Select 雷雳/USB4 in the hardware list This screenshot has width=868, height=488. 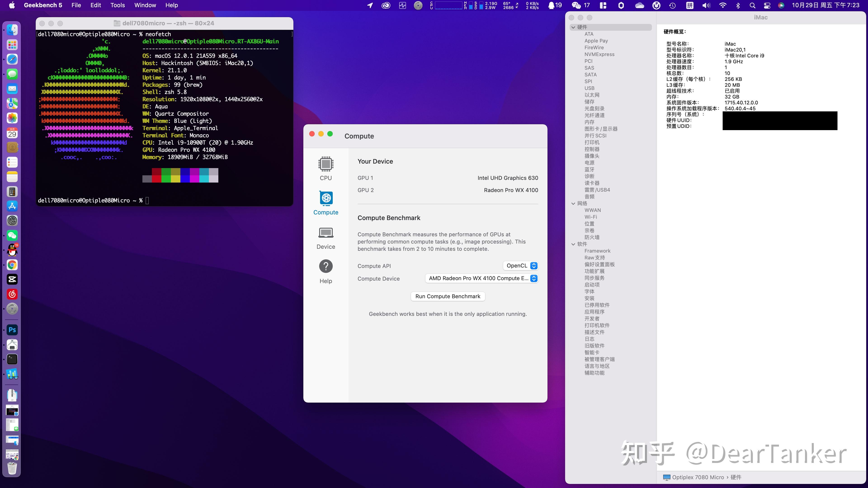[x=597, y=190]
